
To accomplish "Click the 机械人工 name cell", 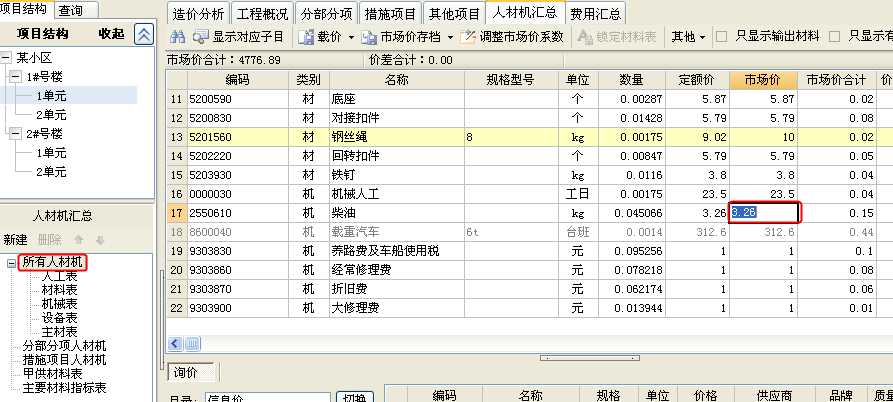I will click(x=396, y=194).
